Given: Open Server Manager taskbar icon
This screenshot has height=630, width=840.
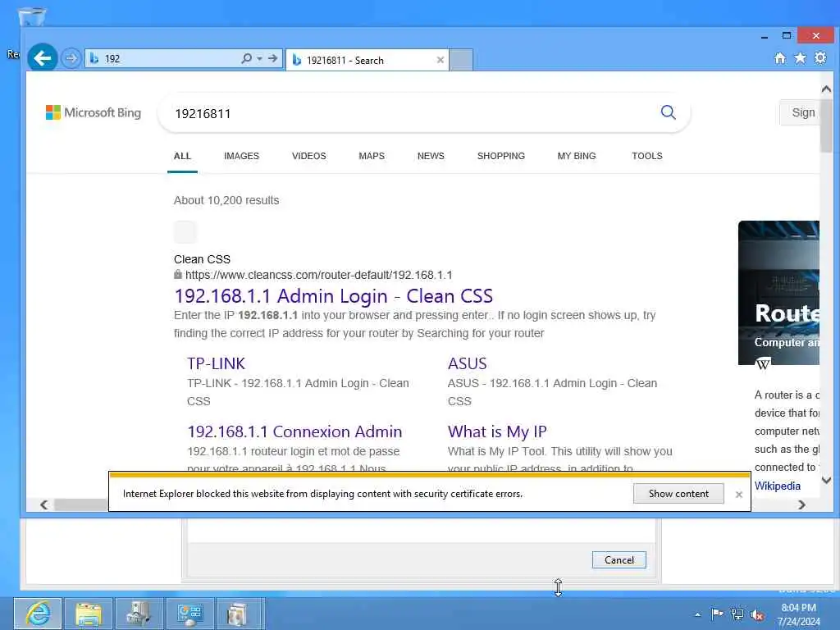Looking at the screenshot, I should point(139,614).
